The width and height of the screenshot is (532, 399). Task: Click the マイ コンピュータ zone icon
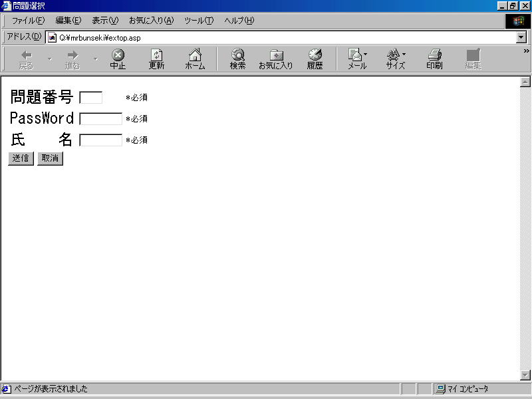point(440,389)
